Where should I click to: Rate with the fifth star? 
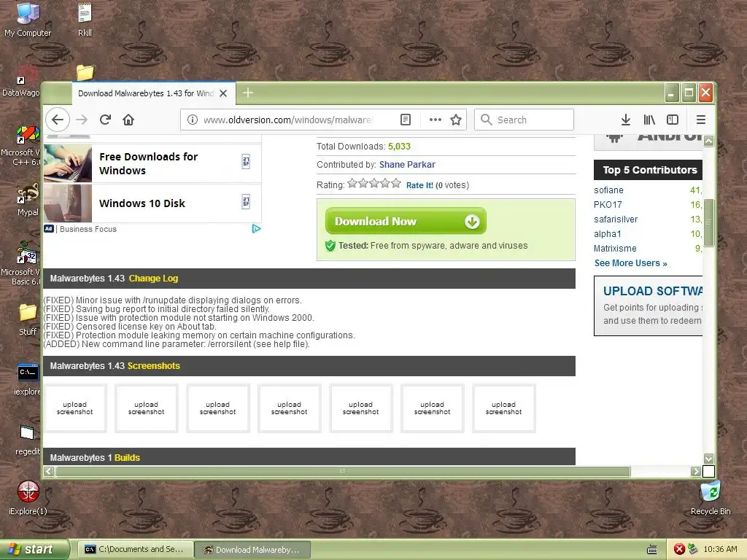(x=396, y=183)
